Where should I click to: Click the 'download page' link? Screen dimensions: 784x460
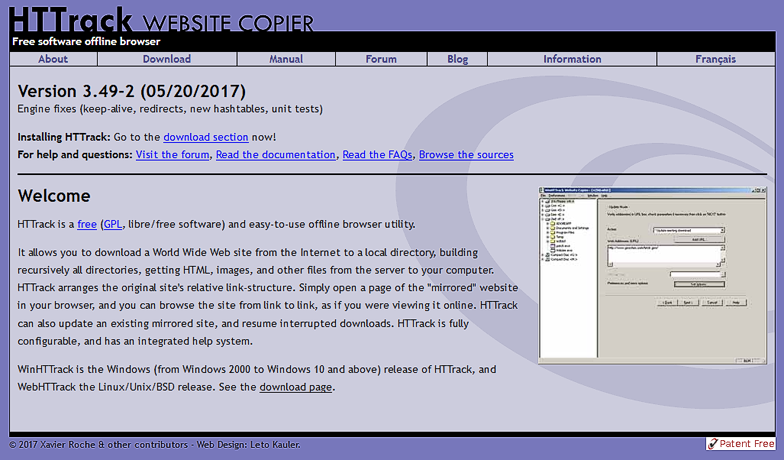tap(296, 387)
